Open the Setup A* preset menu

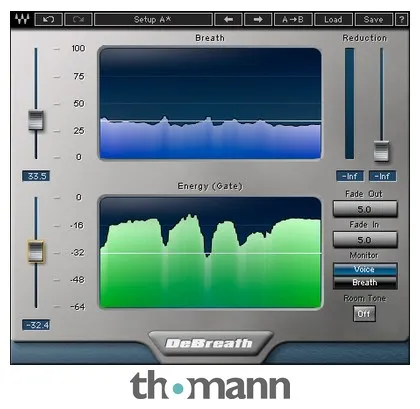point(153,19)
